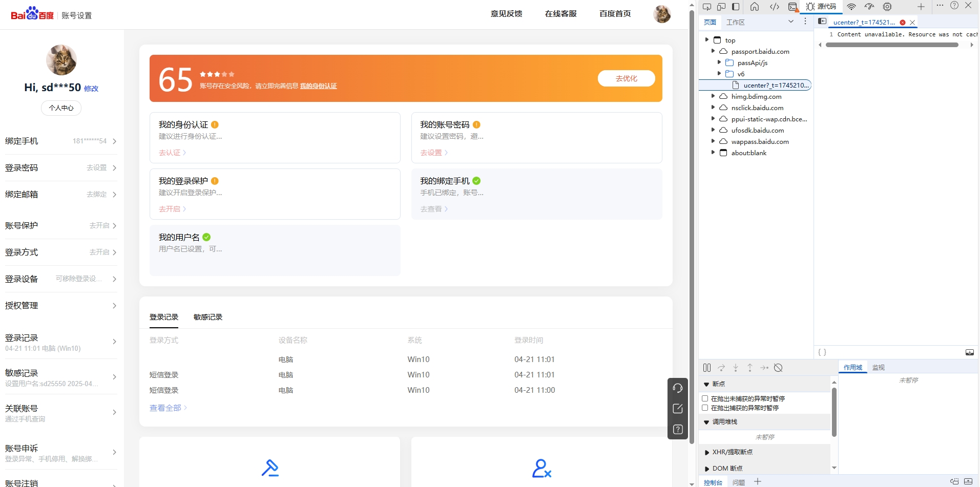
Task: Open 查看全部 login records link
Action: pyautogui.click(x=164, y=408)
